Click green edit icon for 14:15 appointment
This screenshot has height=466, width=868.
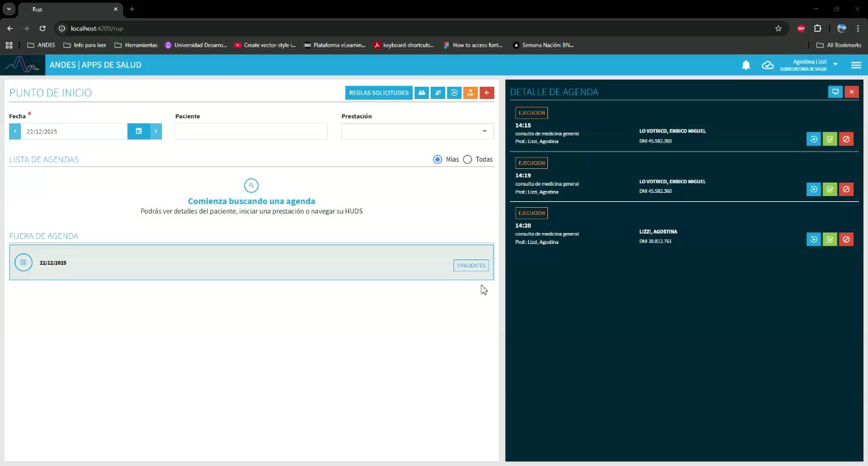tap(830, 139)
